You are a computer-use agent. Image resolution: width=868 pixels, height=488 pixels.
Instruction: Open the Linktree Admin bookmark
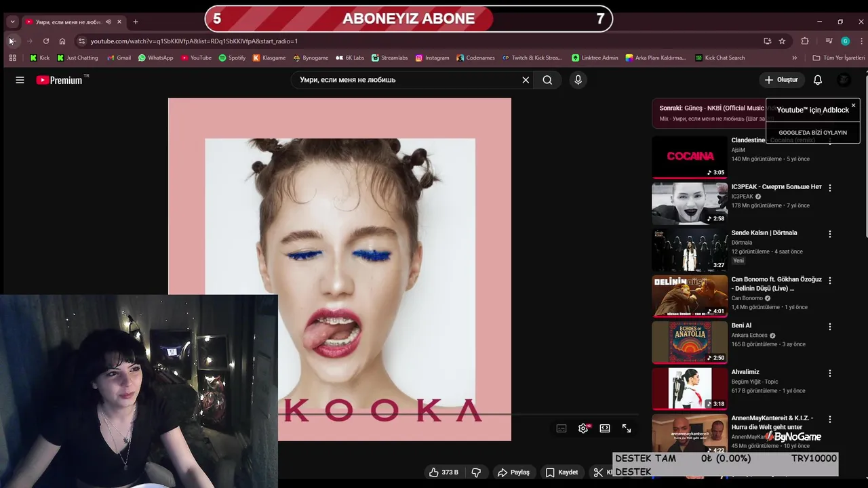[595, 58]
